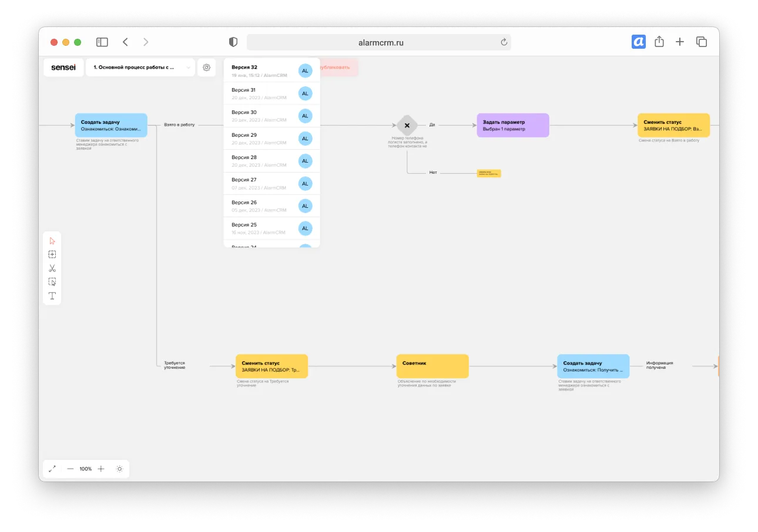Select the yellow Советник block

point(432,366)
